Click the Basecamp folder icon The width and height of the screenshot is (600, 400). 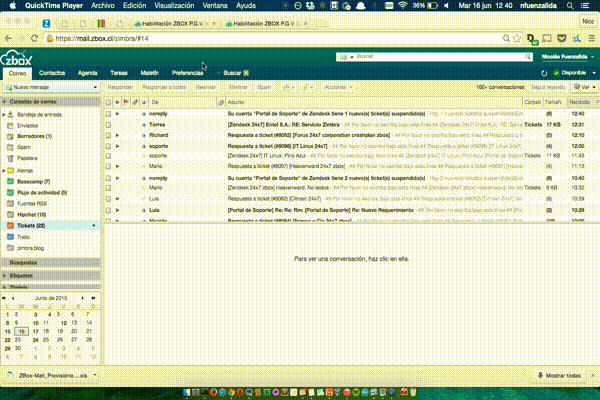[x=10, y=181]
